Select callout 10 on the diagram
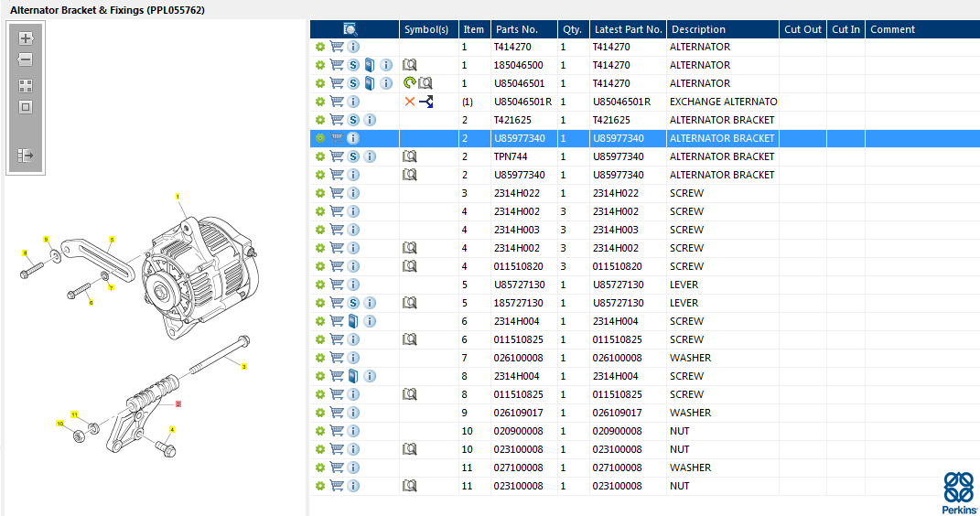 pos(60,424)
